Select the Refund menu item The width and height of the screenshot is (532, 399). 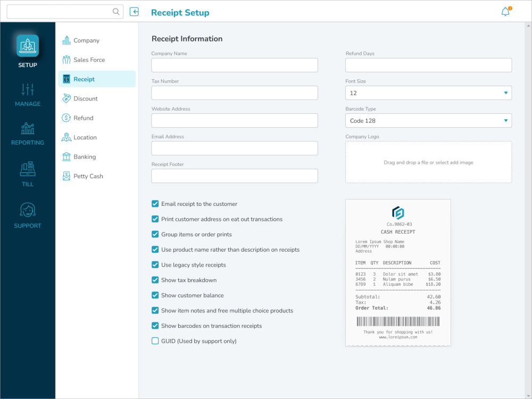[x=84, y=118]
